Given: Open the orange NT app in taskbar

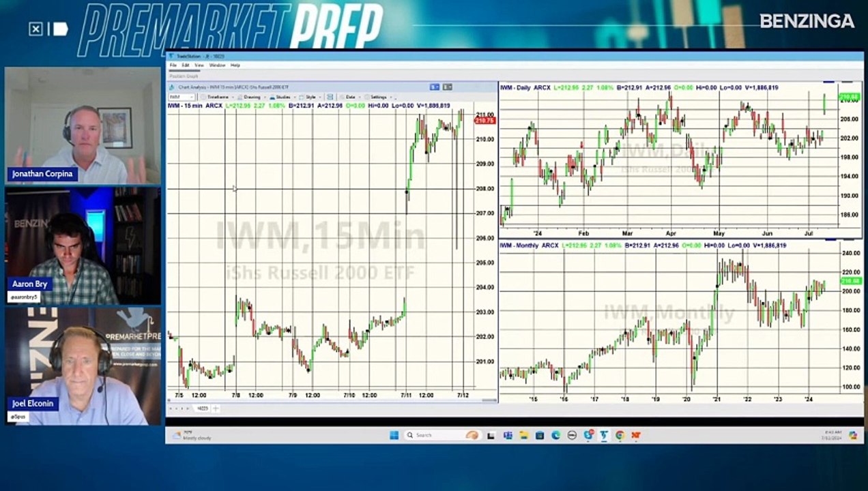Looking at the screenshot, I should pyautogui.click(x=636, y=435).
